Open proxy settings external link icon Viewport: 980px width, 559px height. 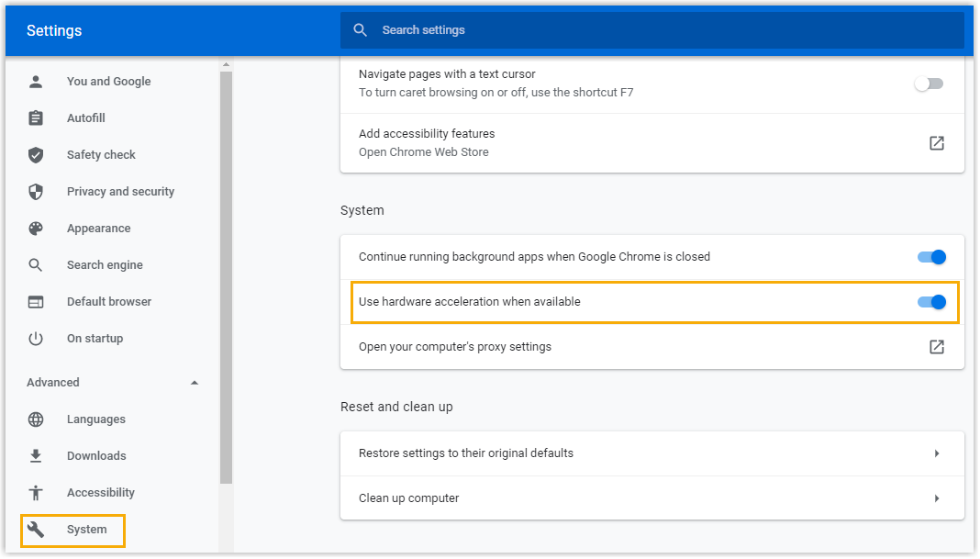pyautogui.click(x=936, y=347)
